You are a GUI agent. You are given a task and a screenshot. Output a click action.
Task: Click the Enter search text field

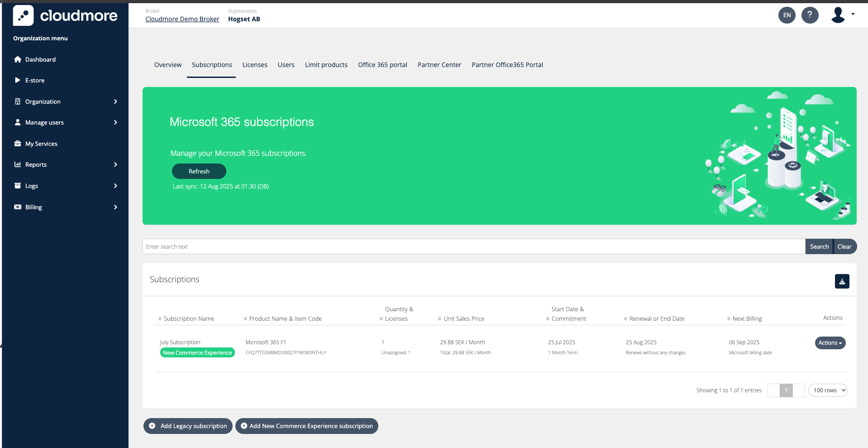pyautogui.click(x=473, y=247)
